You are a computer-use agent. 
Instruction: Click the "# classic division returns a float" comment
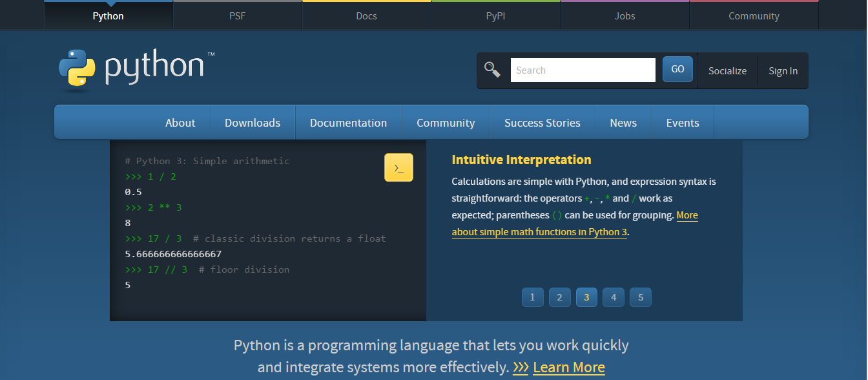coord(289,238)
